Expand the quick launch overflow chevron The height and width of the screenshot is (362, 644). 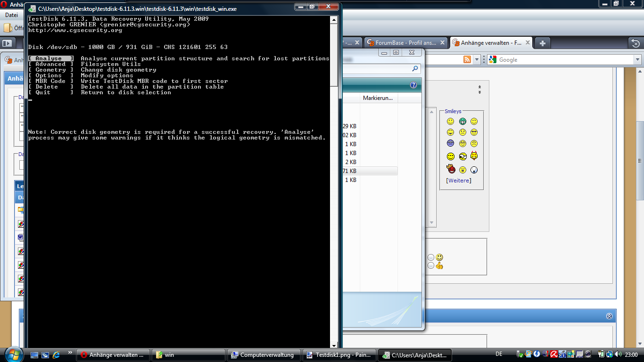[70, 352]
